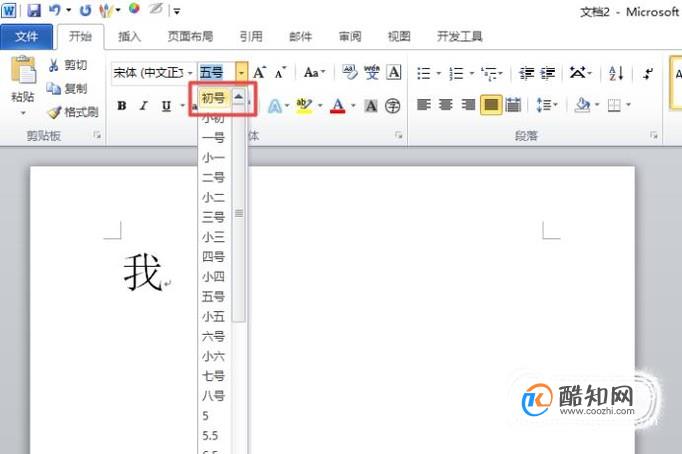Clear all text formatting eraser icon

[x=349, y=72]
